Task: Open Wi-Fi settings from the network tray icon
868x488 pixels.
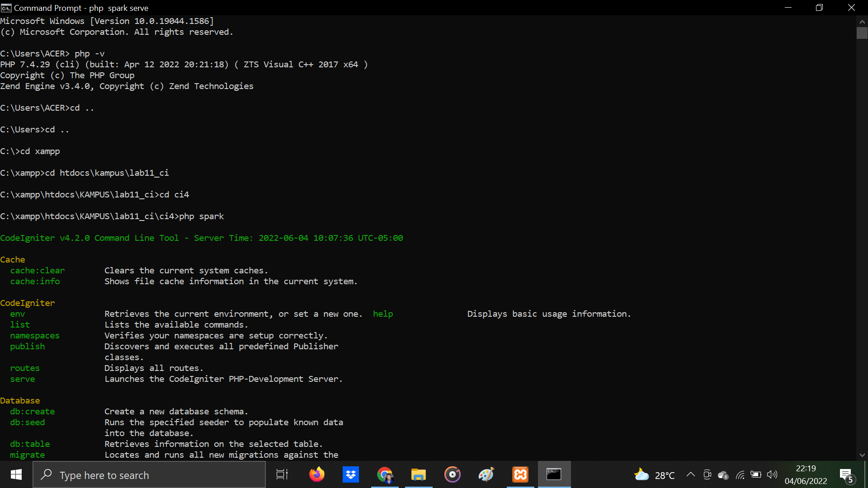Action: point(740,474)
